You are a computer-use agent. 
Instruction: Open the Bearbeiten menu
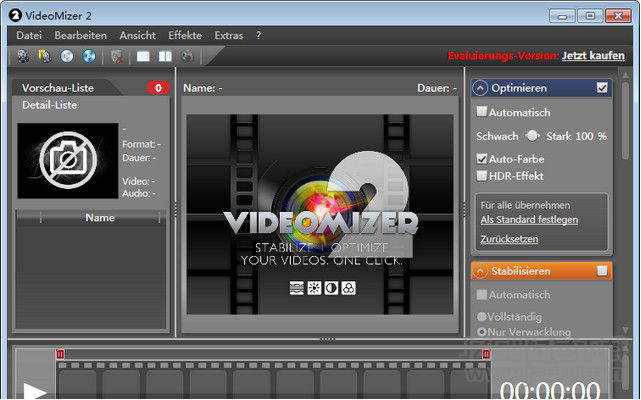click(81, 36)
